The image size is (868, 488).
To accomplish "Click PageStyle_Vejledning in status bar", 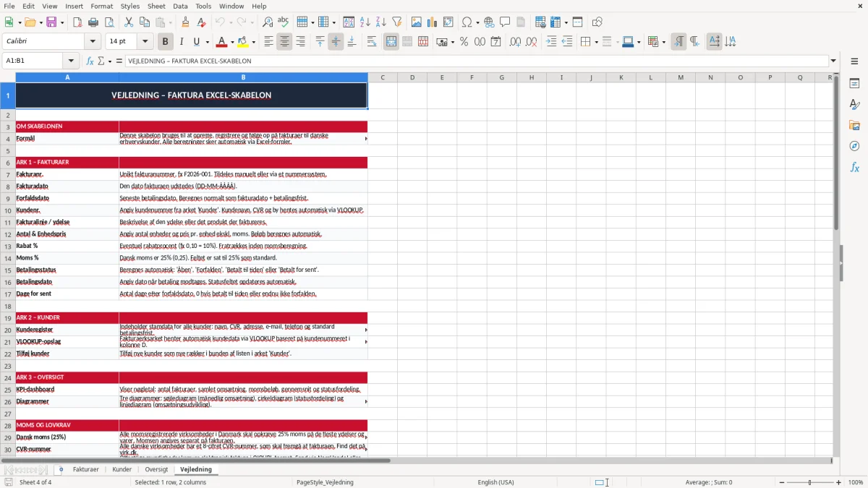I will 325,482.
